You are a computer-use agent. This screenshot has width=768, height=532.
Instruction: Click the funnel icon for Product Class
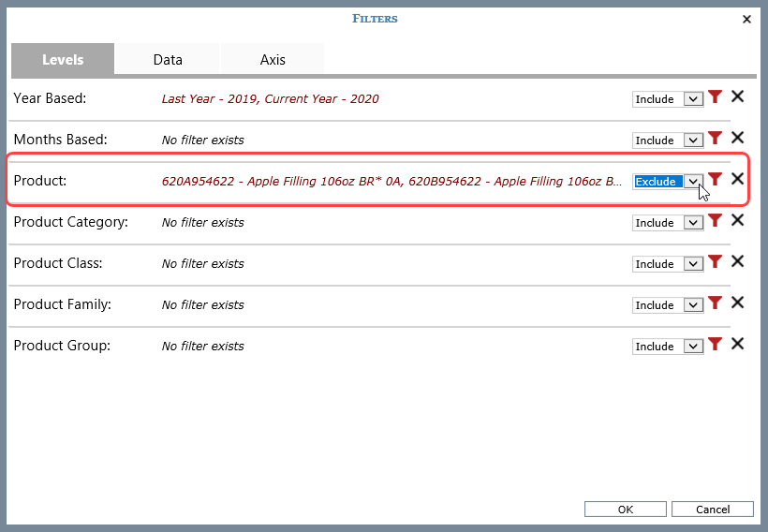click(716, 262)
